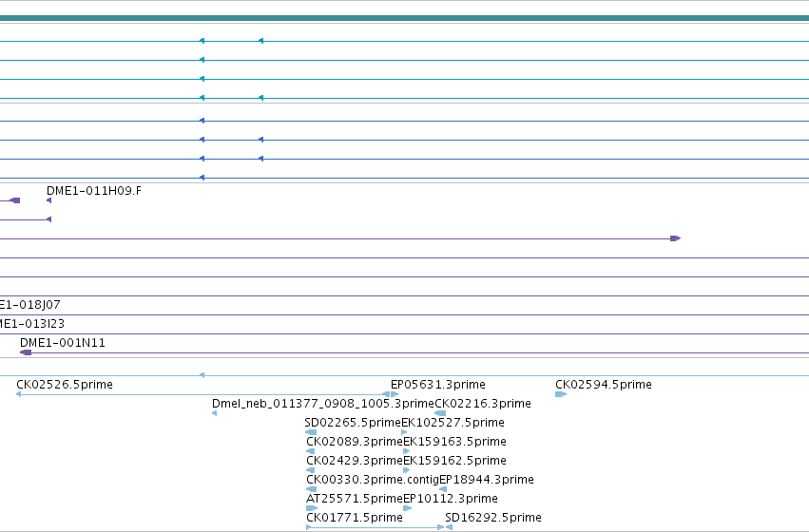Open the EK159162.5prime label
This screenshot has height=532, width=809.
[454, 461]
